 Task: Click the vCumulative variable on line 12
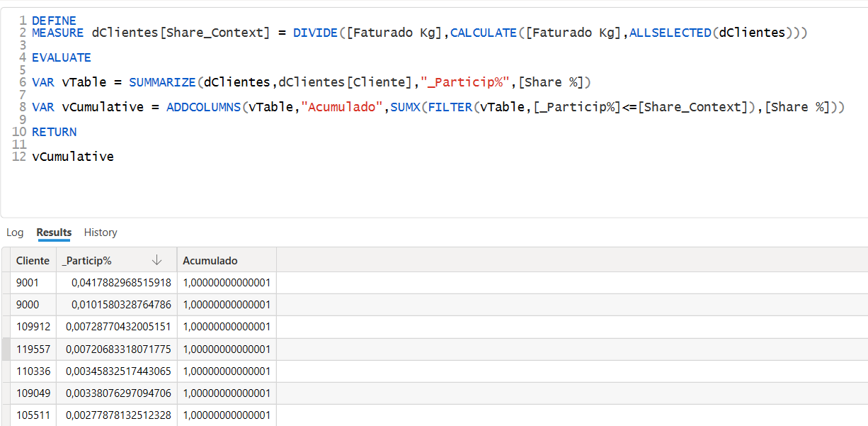[x=73, y=156]
